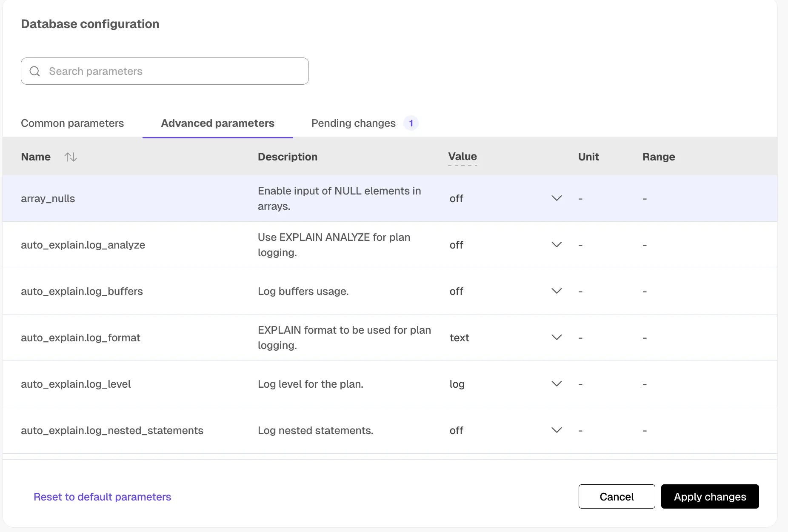Click 'EXPLAIN format to be used' description
788x532 pixels.
click(345, 338)
